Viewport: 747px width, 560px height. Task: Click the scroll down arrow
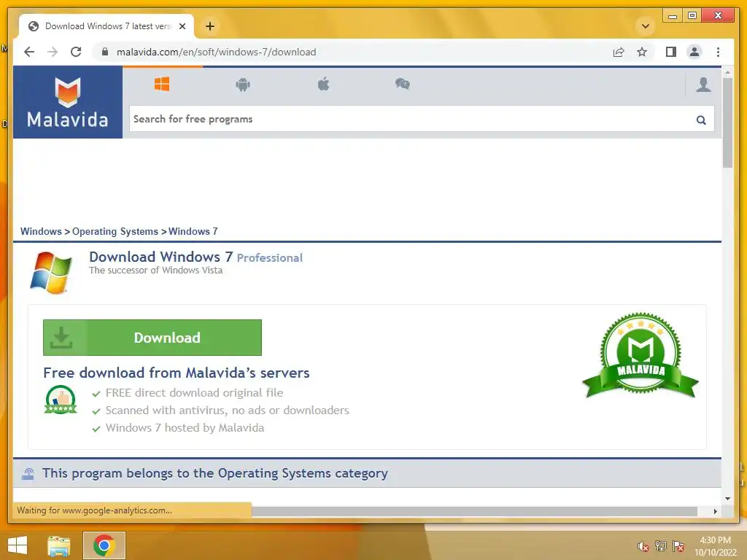pos(727,499)
